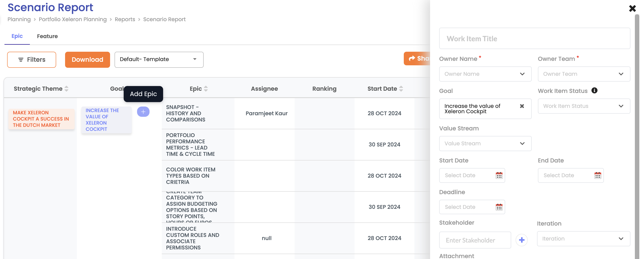644x259 pixels.
Task: Click the add stakeholder plus icon
Action: (521, 240)
